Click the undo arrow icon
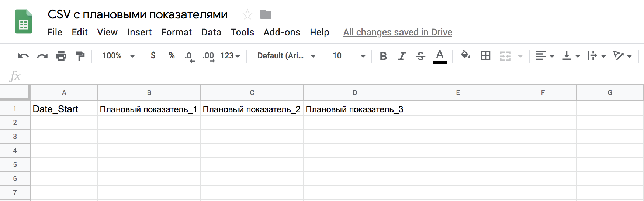The image size is (644, 201). pos(24,56)
